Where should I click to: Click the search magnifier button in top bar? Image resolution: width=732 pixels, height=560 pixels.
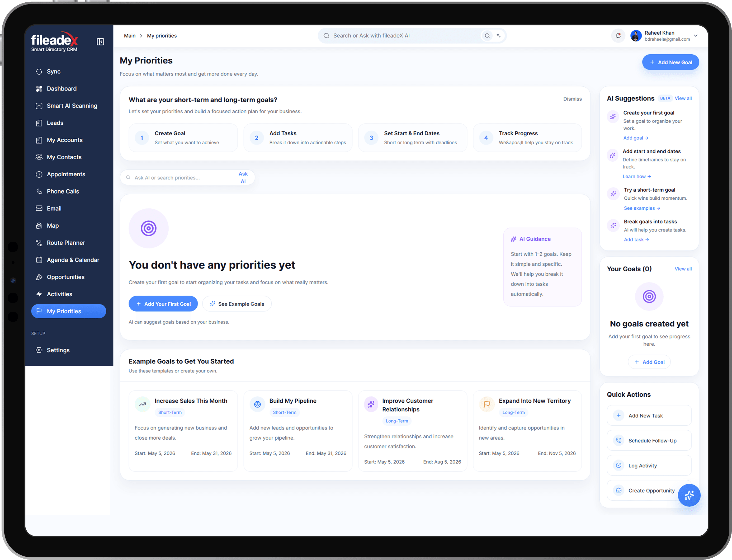tap(487, 36)
